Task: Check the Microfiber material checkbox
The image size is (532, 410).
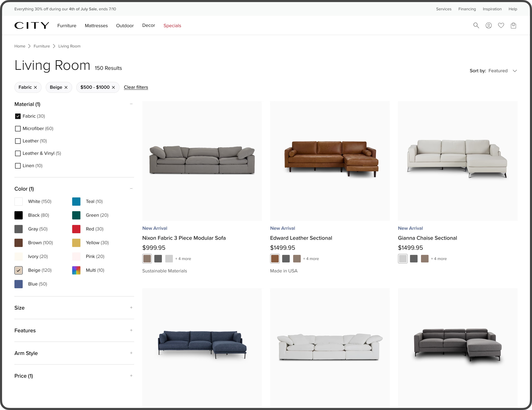Action: pos(18,128)
